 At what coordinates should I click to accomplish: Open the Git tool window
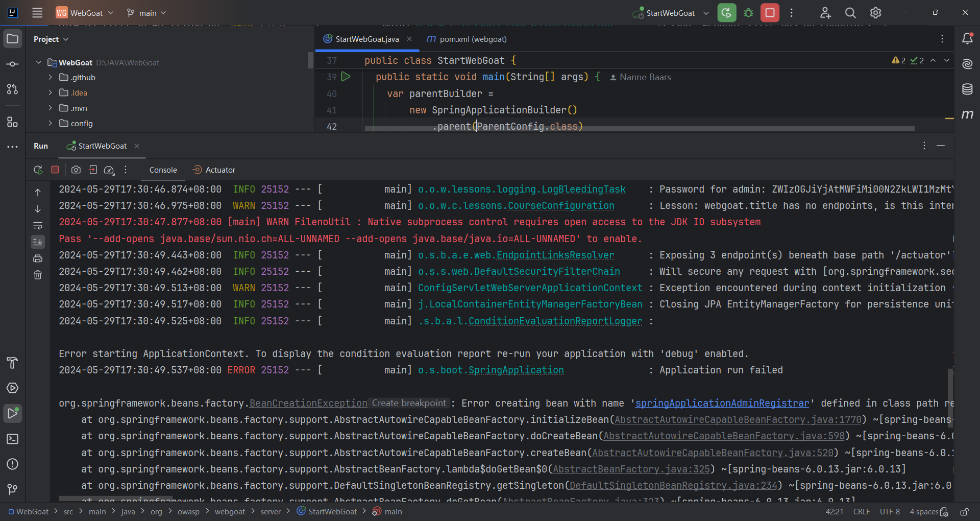point(13,489)
